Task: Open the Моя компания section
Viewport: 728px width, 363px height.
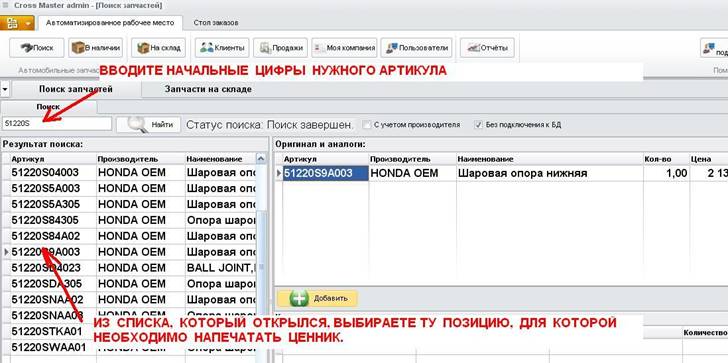Action: (344, 47)
